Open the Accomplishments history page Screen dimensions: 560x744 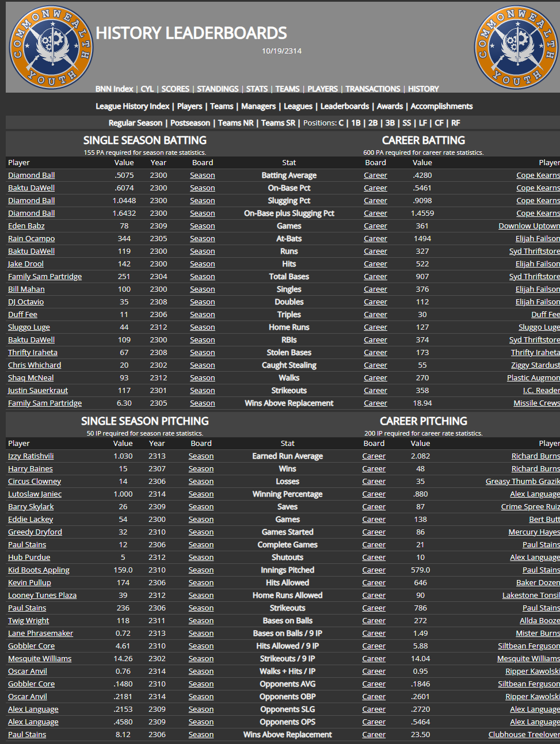coord(441,106)
